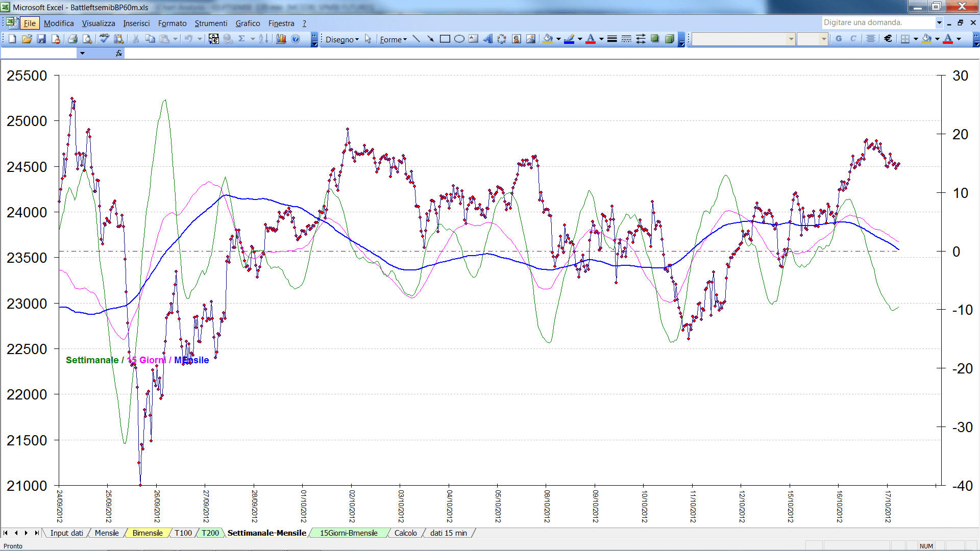Print the chart with printer icon
The image size is (980, 551).
click(x=73, y=39)
